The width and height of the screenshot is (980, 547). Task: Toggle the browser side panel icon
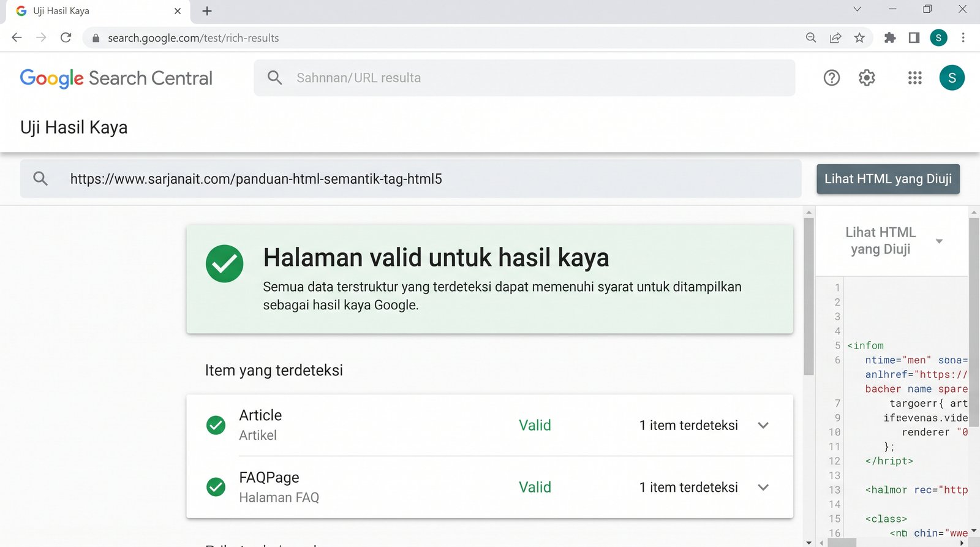point(914,38)
